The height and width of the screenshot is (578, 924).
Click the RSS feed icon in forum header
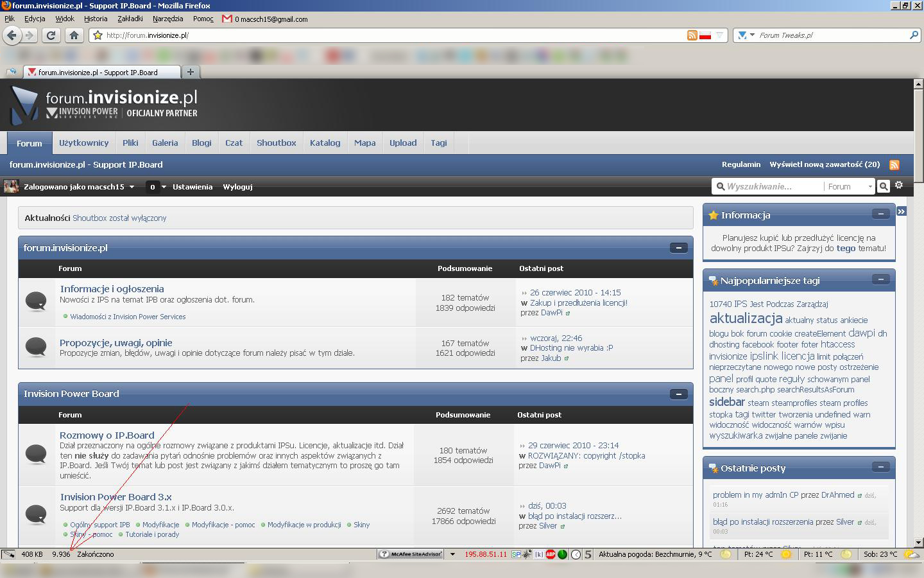click(x=894, y=165)
